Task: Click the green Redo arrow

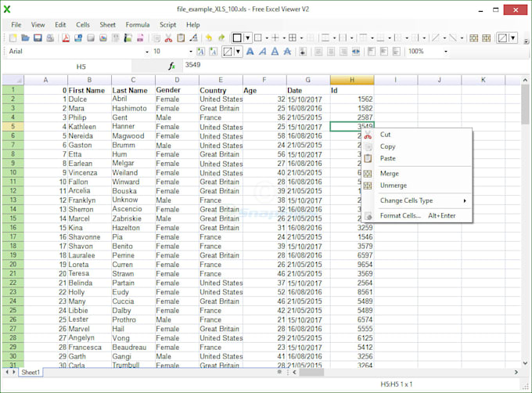Action: coord(221,38)
